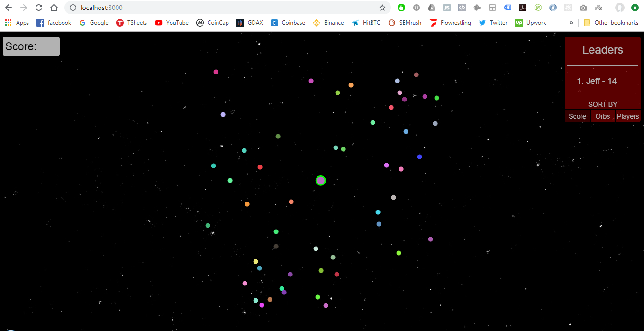This screenshot has width=644, height=331.
Task: Sort the leaderboard by Players
Action: click(x=627, y=116)
